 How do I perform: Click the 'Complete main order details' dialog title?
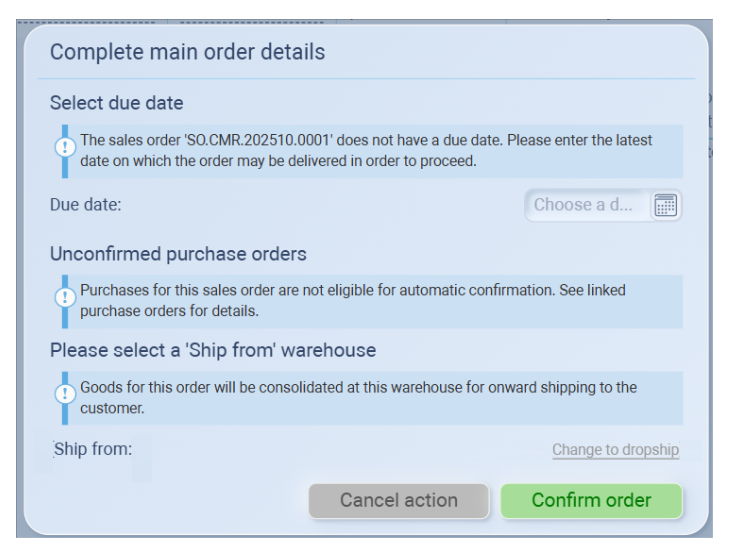pos(187,53)
